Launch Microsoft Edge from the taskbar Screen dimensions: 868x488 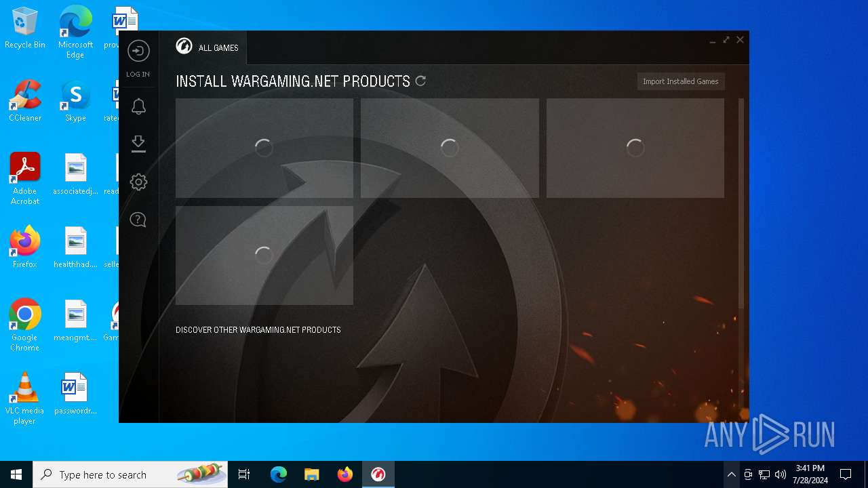tap(279, 474)
